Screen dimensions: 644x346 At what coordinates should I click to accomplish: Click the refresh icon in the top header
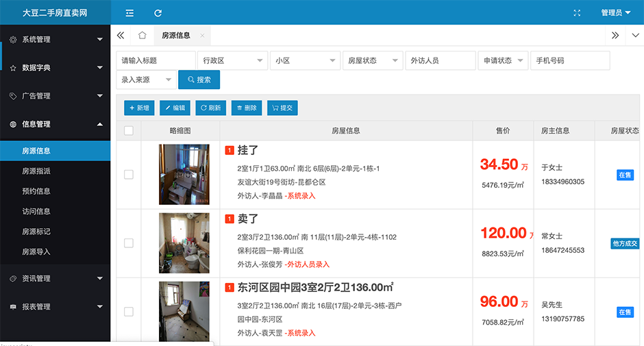(x=158, y=13)
